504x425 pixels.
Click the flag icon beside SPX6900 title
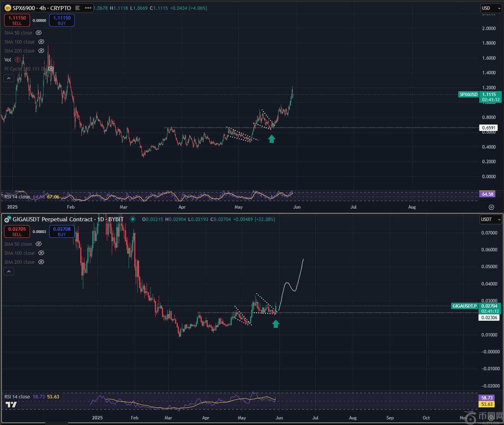coord(78,8)
